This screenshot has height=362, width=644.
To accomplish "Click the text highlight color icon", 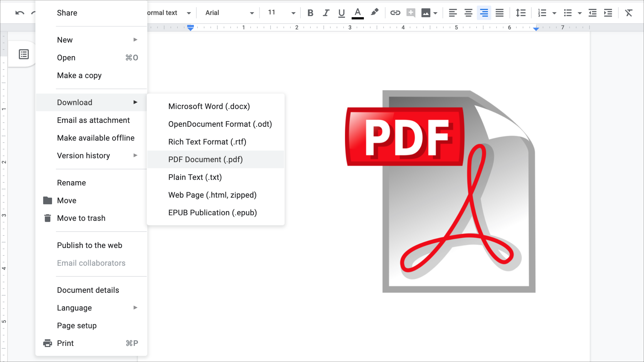I will pyautogui.click(x=374, y=13).
